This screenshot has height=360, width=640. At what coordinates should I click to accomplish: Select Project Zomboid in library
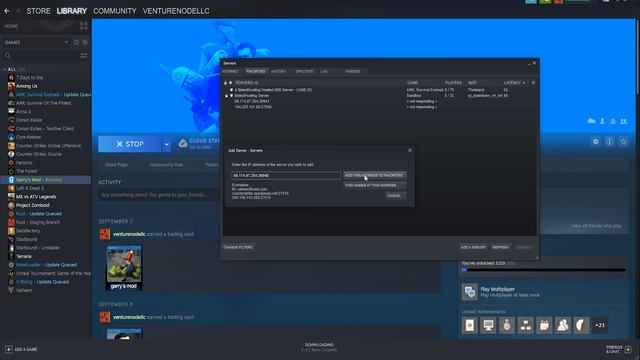click(x=33, y=205)
